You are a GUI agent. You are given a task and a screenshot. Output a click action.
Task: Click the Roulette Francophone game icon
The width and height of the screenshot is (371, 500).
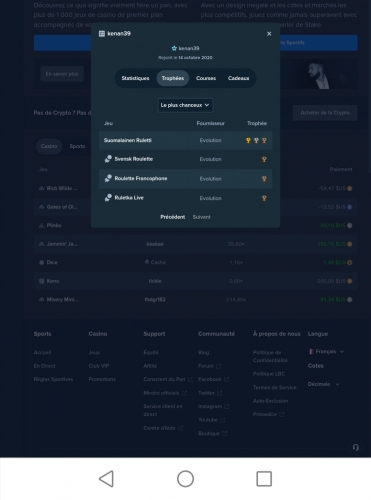pos(108,179)
